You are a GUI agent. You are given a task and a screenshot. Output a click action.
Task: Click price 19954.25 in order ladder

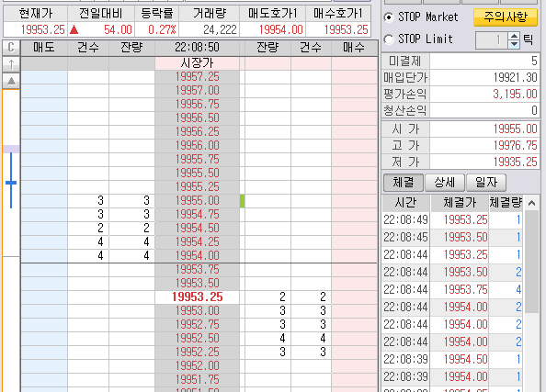[197, 242]
